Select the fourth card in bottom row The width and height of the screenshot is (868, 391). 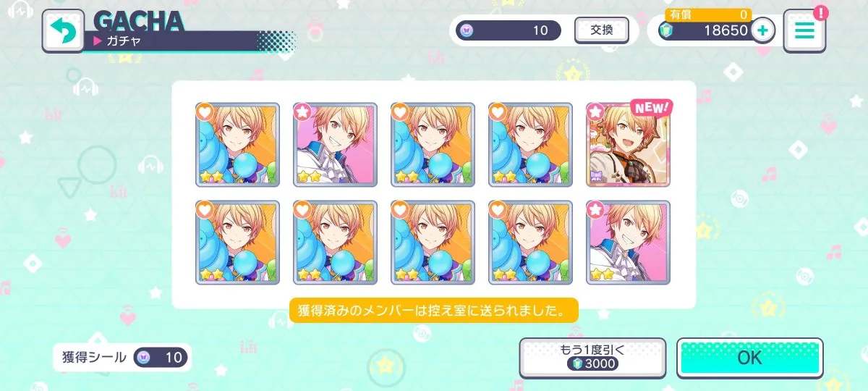(x=530, y=243)
